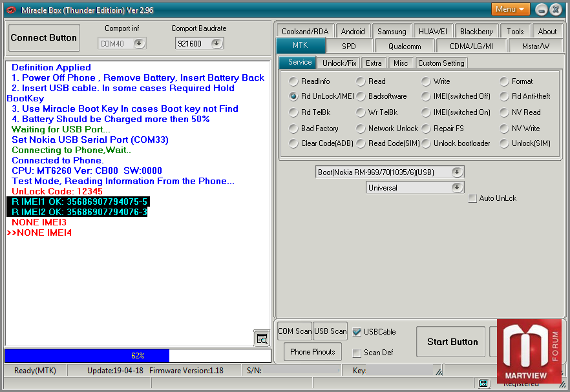Open the About tab

click(x=547, y=31)
